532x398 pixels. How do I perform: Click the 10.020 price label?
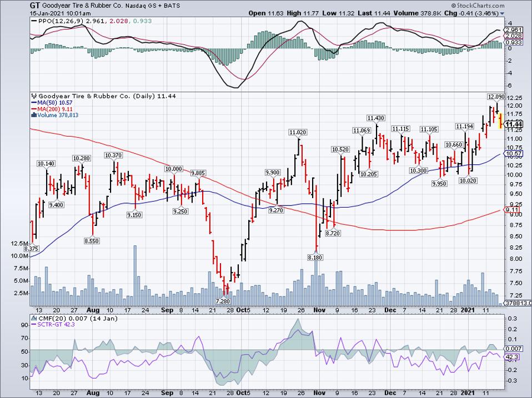468,181
